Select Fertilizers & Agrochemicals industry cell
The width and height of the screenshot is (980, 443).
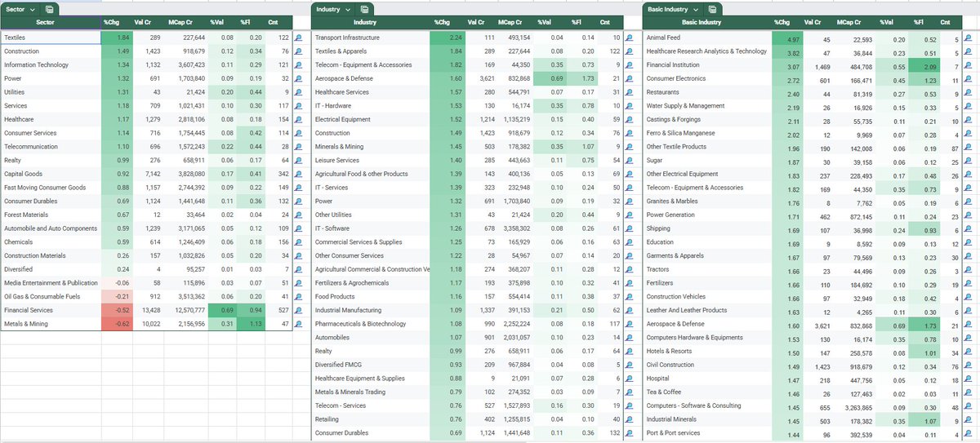372,283
